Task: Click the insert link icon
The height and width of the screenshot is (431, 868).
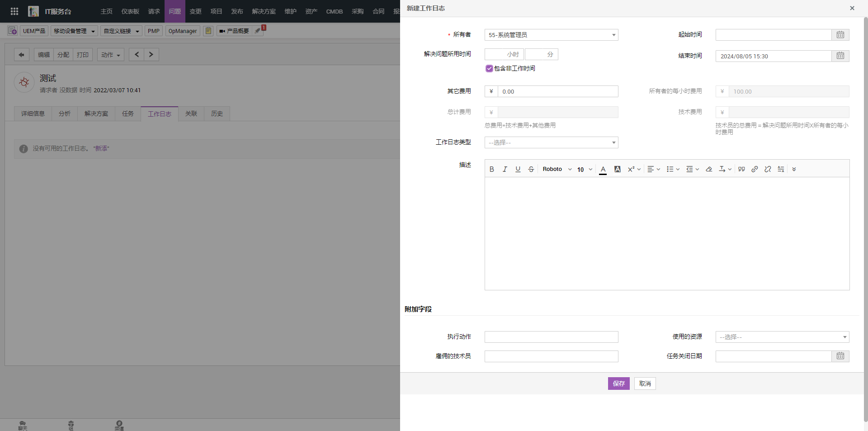Action: click(x=755, y=169)
